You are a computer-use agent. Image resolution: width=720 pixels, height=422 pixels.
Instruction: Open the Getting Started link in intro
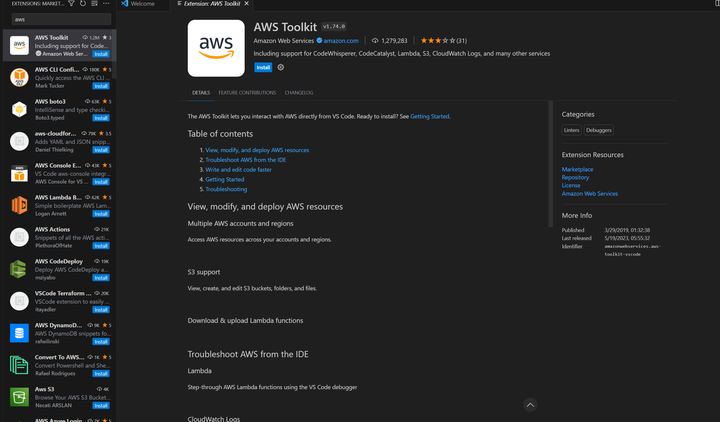click(x=429, y=117)
